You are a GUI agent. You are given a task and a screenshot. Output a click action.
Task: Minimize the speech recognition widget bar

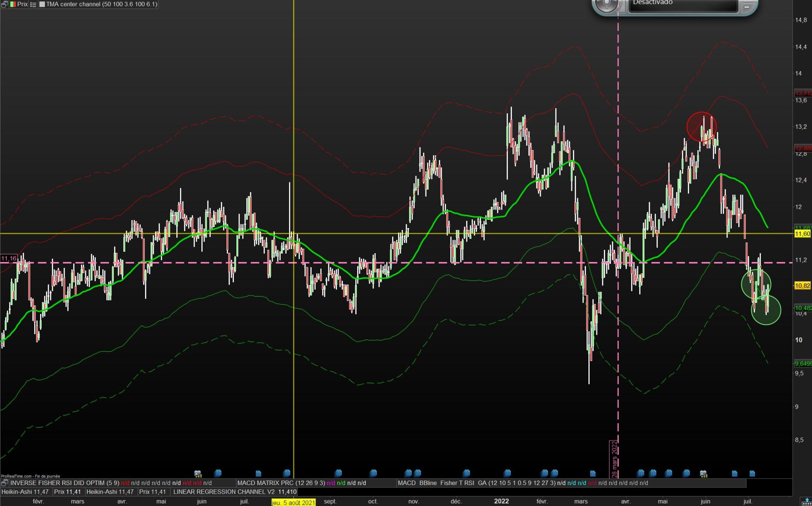pos(746,7)
